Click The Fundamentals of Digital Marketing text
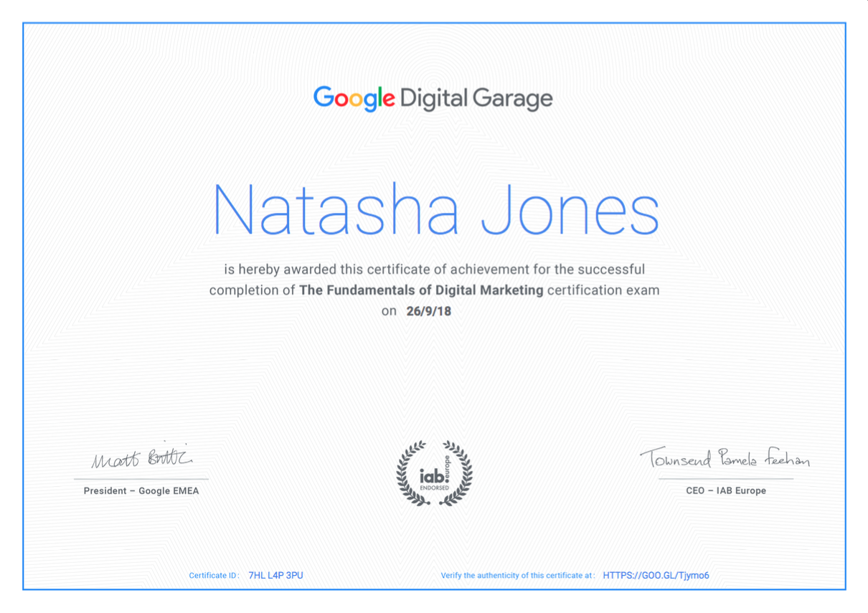The image size is (868, 613). coord(421,290)
